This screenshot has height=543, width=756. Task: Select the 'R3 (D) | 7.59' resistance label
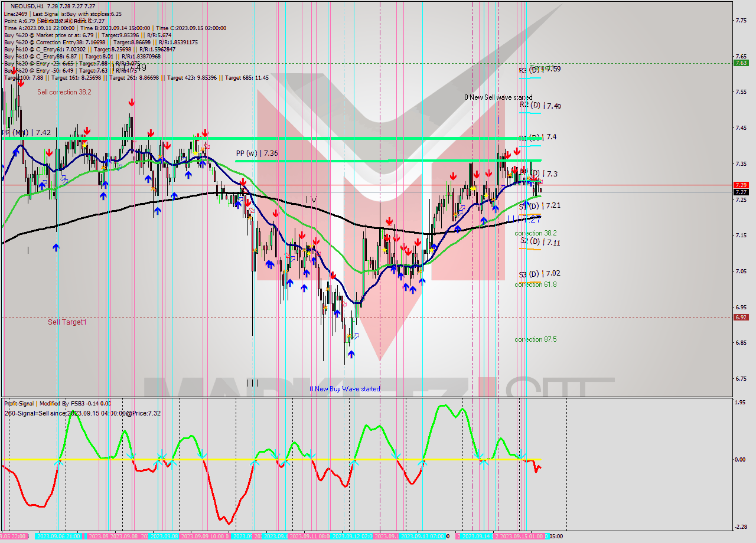[540, 70]
